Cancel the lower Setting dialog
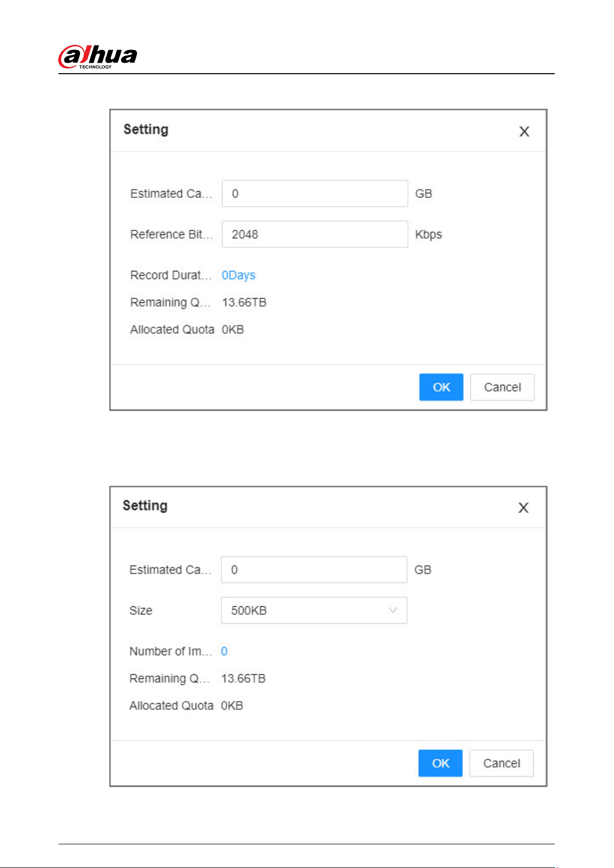 pos(501,763)
